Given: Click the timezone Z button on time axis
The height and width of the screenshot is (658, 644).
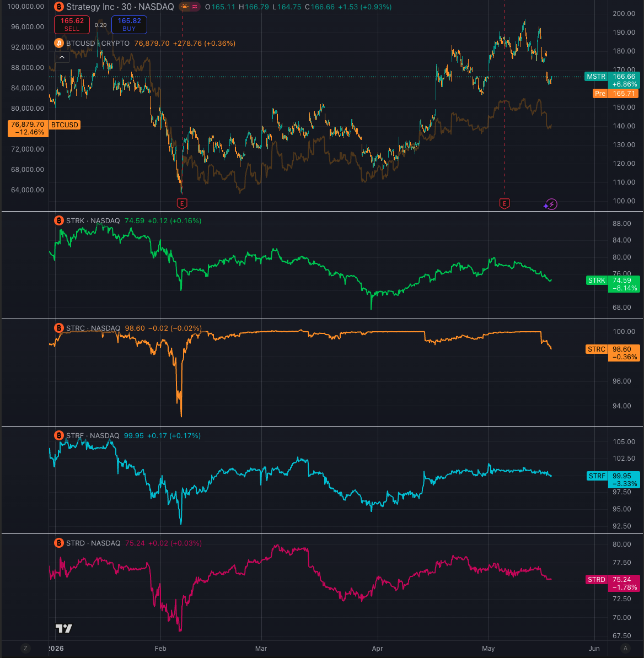Looking at the screenshot, I should pyautogui.click(x=25, y=648).
